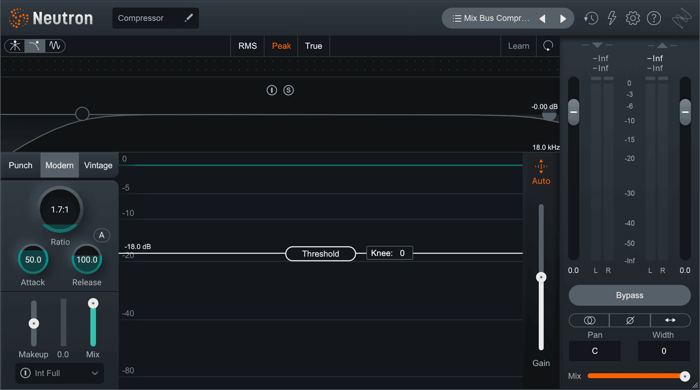Switch level detection to RMS
This screenshot has width=700, height=390.
247,46
